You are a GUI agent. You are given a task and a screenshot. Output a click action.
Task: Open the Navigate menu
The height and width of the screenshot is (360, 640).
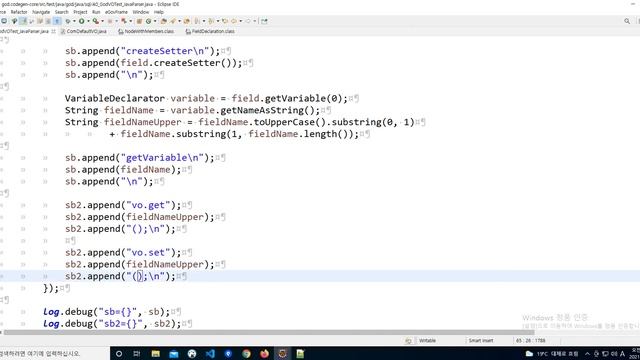41,12
